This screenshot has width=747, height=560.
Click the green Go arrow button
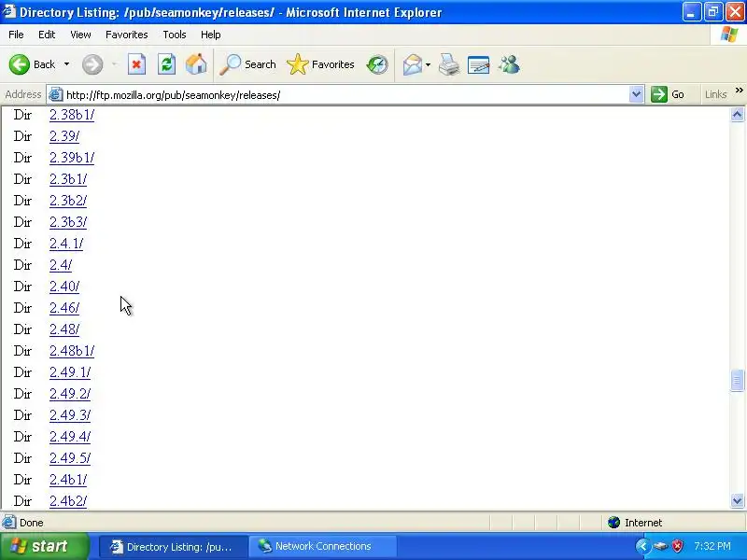coord(659,94)
